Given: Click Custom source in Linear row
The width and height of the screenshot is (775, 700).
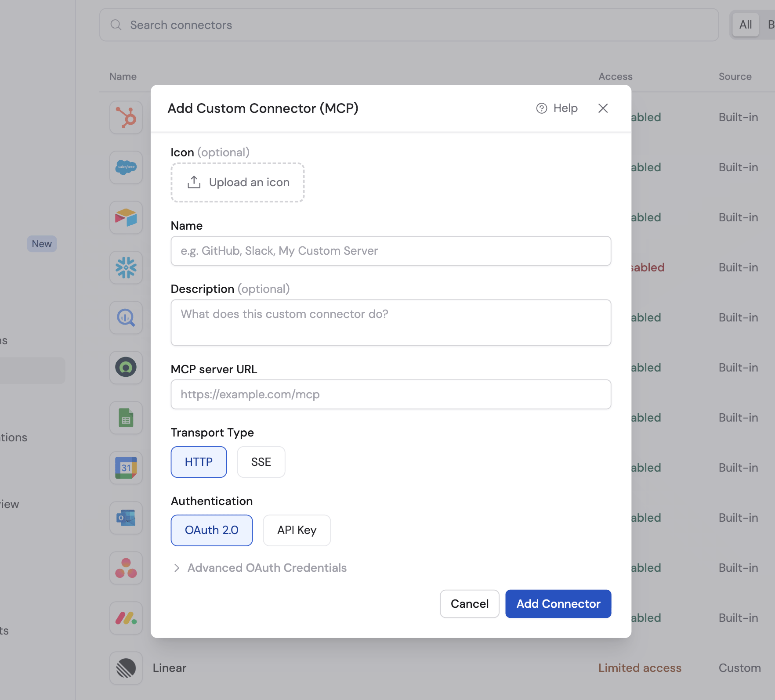Looking at the screenshot, I should [x=740, y=668].
